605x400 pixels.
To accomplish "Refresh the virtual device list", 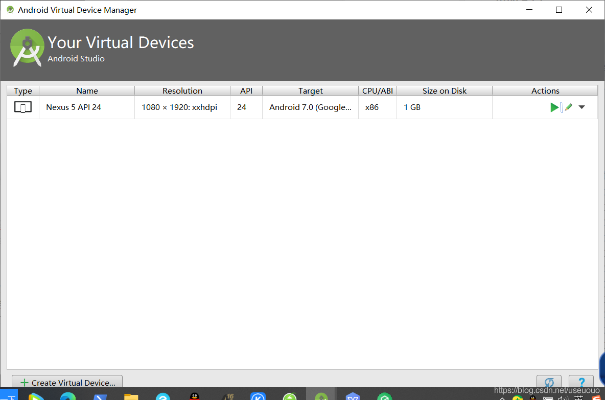I will pos(549,382).
